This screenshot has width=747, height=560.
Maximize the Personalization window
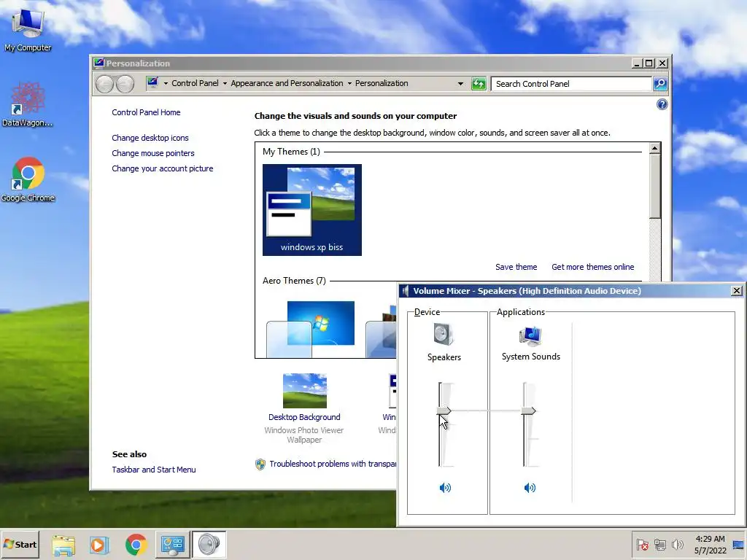(649, 63)
